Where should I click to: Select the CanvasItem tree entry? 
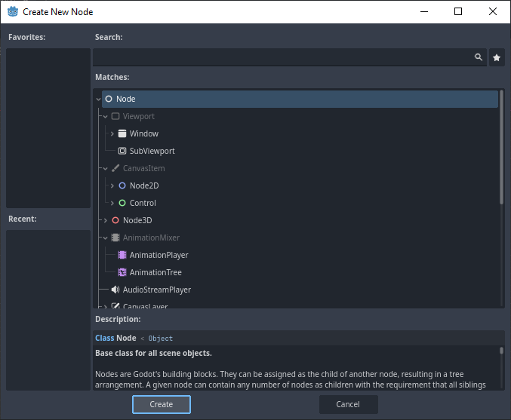[143, 168]
